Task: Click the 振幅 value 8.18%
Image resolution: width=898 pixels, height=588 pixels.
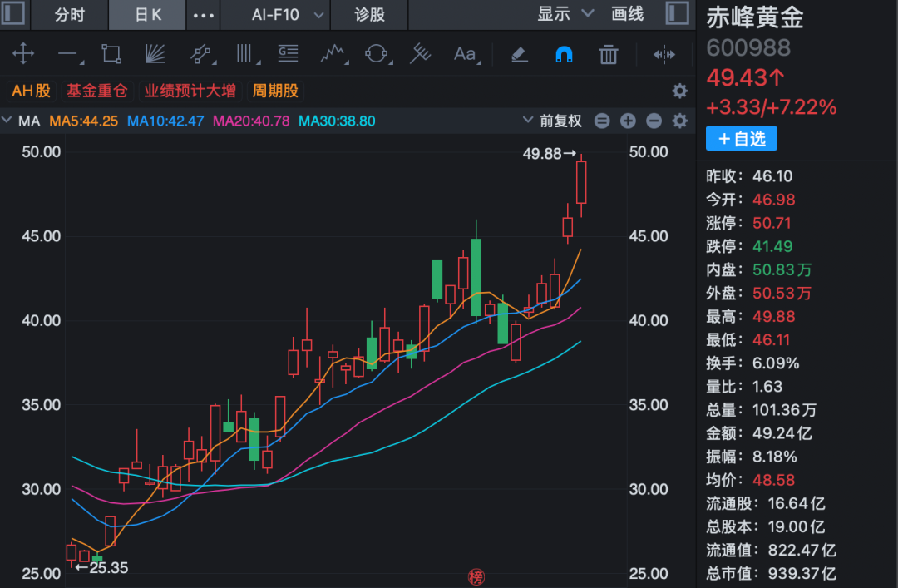Action: click(774, 457)
